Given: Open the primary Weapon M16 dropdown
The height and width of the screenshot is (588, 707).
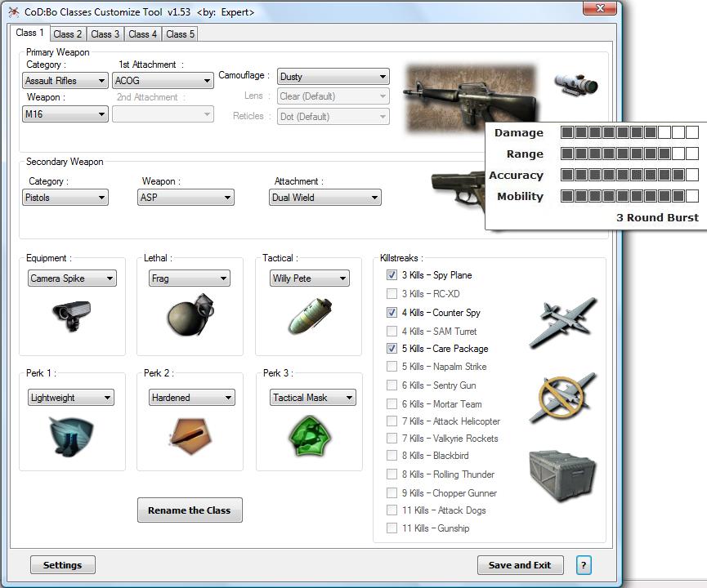Looking at the screenshot, I should pyautogui.click(x=65, y=114).
